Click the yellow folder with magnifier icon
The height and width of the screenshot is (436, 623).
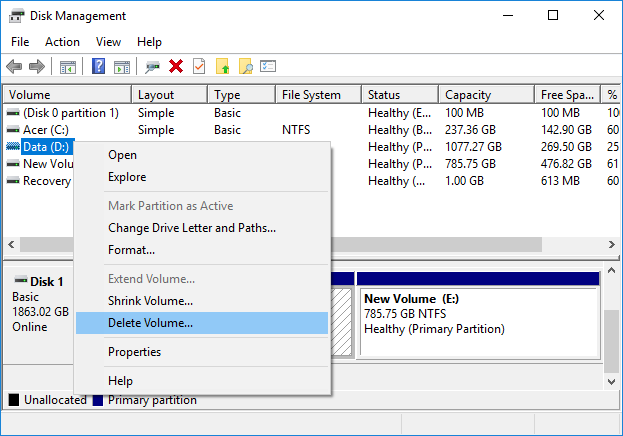(x=245, y=67)
